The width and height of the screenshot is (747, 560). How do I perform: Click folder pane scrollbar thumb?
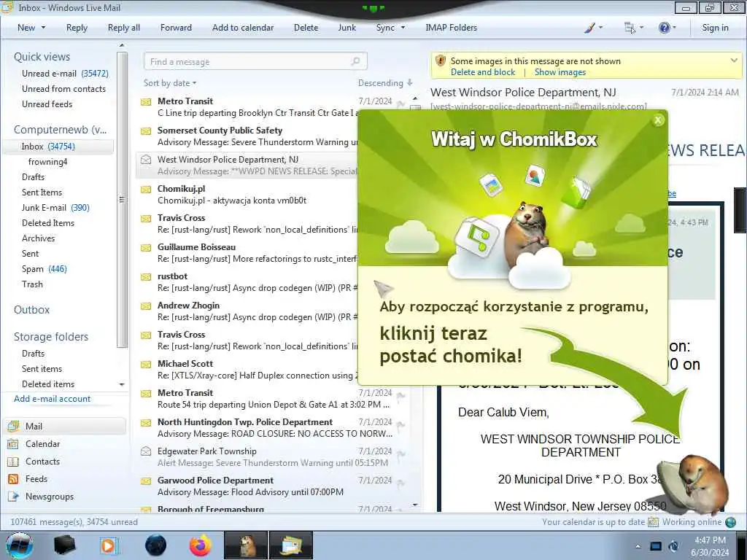tap(122, 200)
